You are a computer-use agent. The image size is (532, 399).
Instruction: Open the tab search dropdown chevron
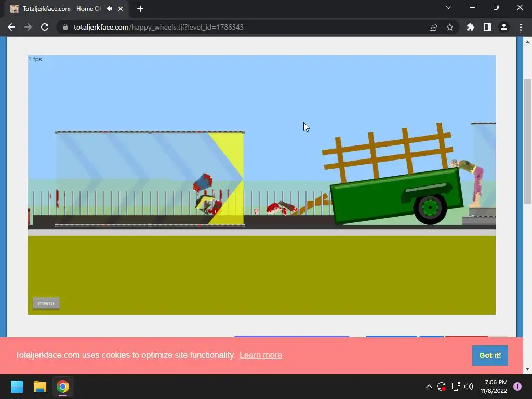(x=448, y=7)
